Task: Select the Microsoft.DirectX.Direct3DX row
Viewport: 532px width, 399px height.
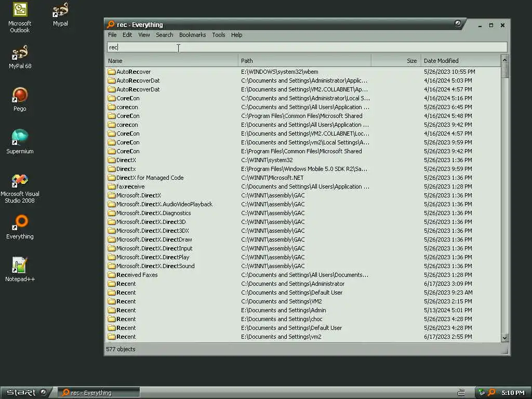Action: pos(303,231)
